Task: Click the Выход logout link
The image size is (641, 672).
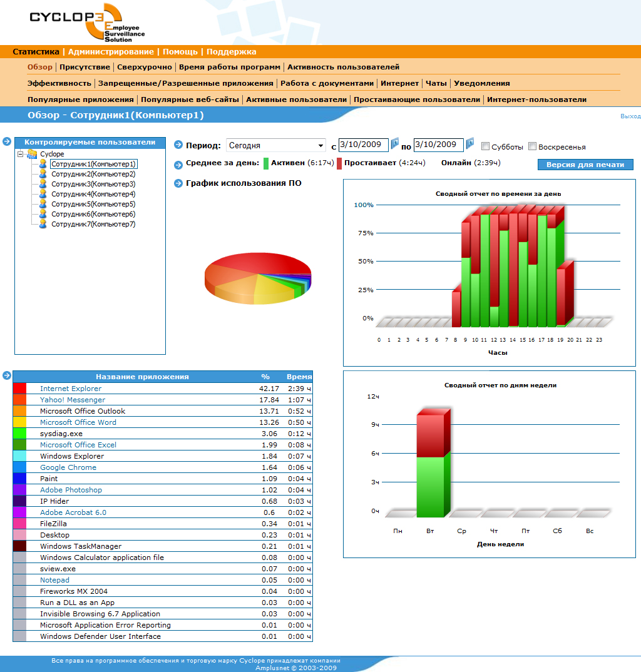Action: tap(630, 116)
